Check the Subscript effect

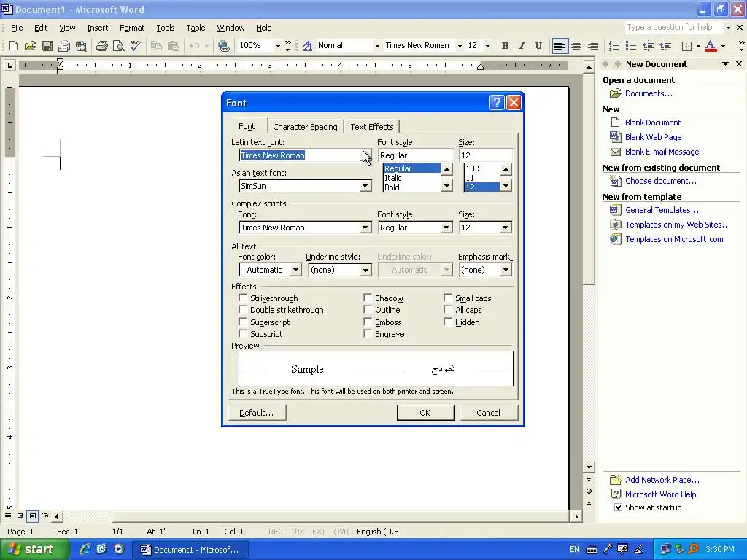point(243,334)
